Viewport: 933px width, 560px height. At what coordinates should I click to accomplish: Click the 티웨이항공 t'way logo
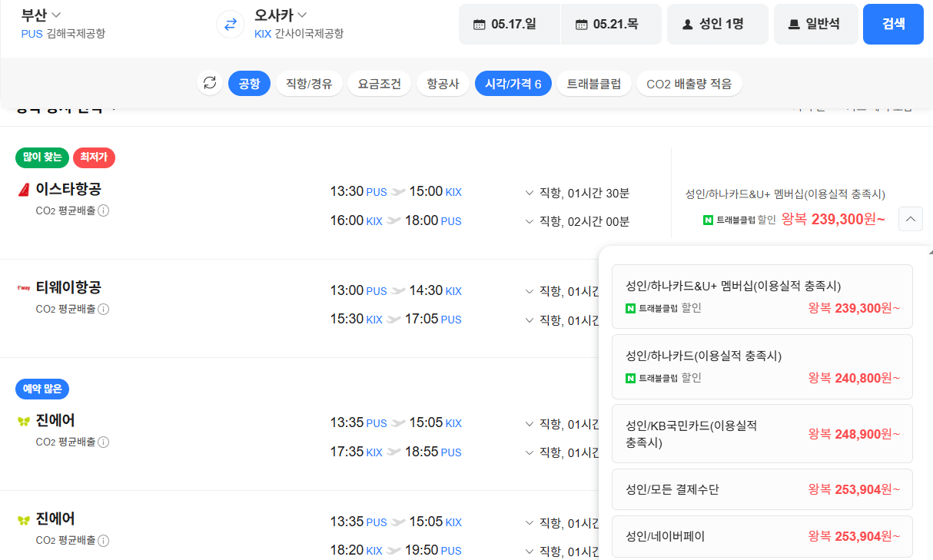(x=23, y=288)
